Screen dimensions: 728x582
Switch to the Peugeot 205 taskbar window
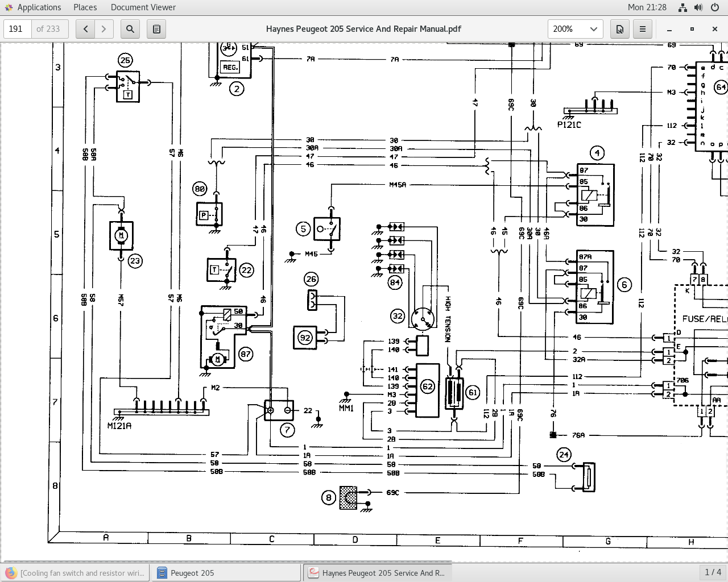coord(226,573)
